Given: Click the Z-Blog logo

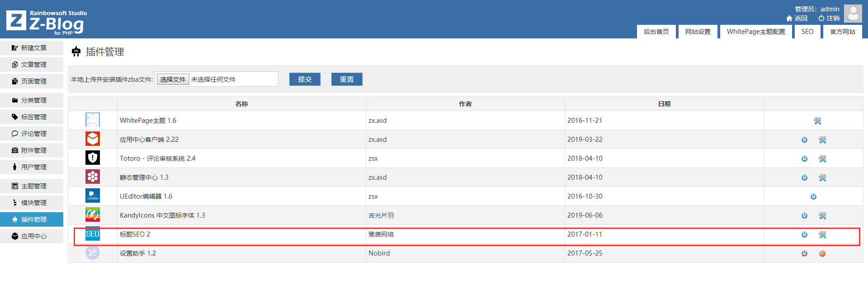Looking at the screenshot, I should [x=47, y=22].
